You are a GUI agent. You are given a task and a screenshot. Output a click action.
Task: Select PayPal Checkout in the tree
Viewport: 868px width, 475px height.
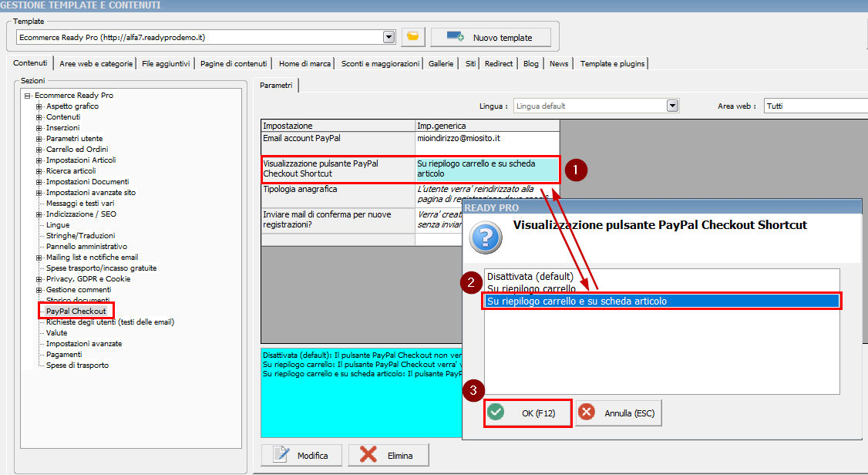click(76, 311)
